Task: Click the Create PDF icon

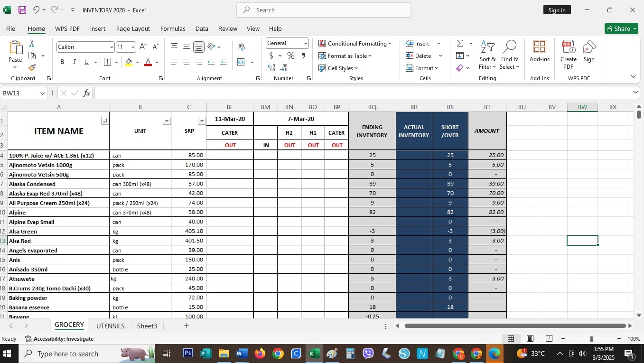Action: point(568,55)
